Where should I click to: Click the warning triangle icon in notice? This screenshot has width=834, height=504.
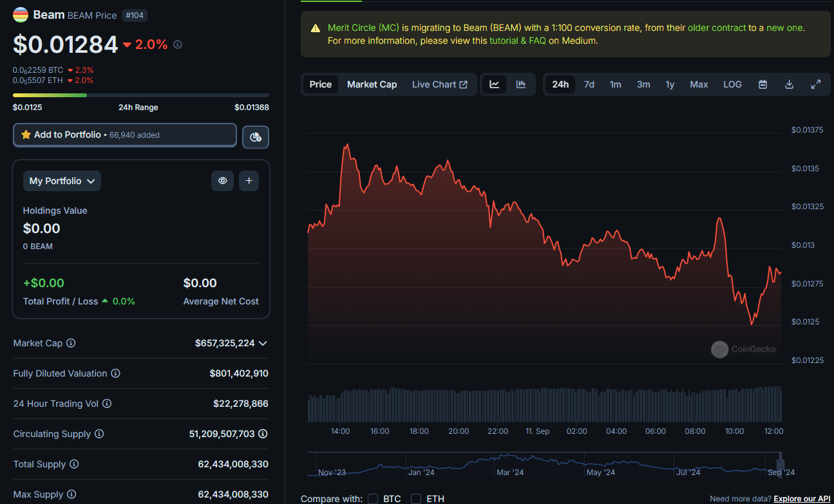click(316, 28)
